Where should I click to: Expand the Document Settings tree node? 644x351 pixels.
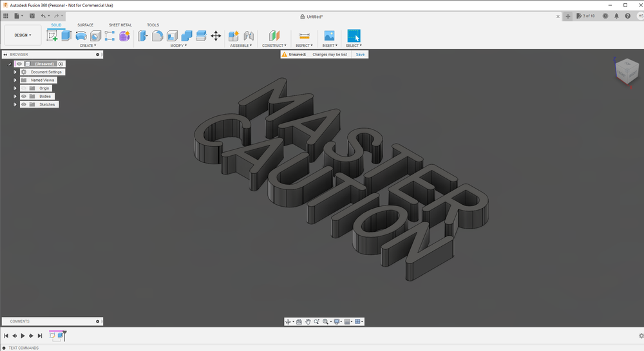(x=15, y=72)
